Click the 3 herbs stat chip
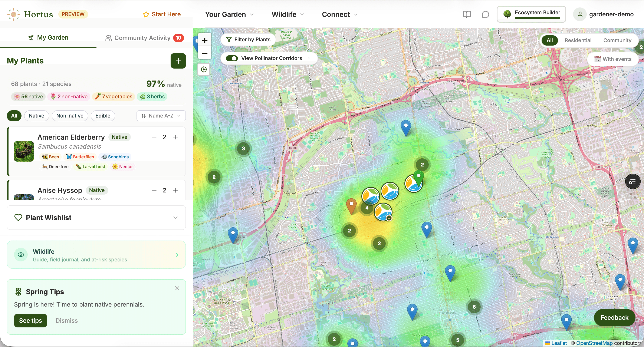This screenshot has width=644, height=347. 152,96
